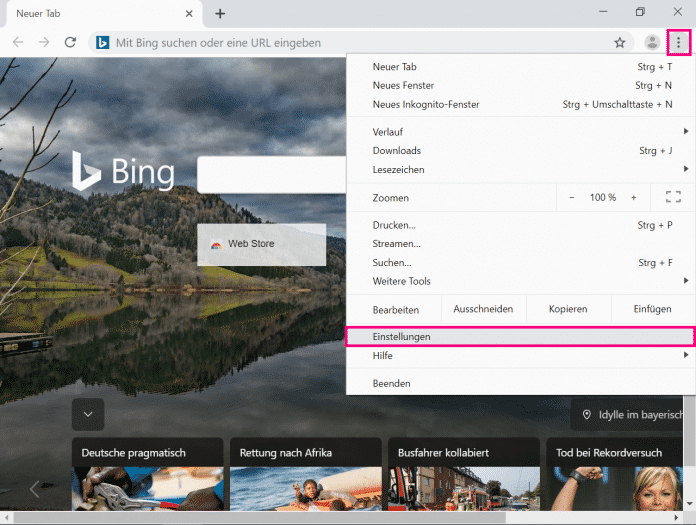Click the Kopieren button

click(568, 310)
